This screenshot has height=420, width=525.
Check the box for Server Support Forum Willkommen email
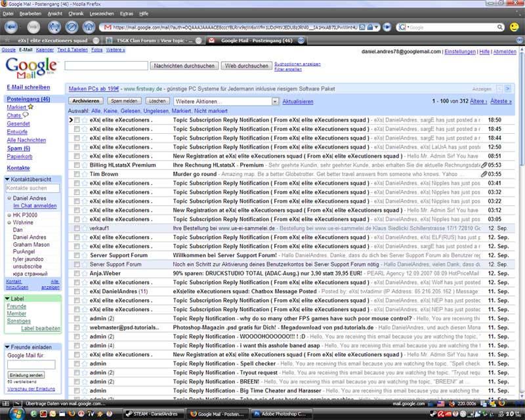[77, 255]
